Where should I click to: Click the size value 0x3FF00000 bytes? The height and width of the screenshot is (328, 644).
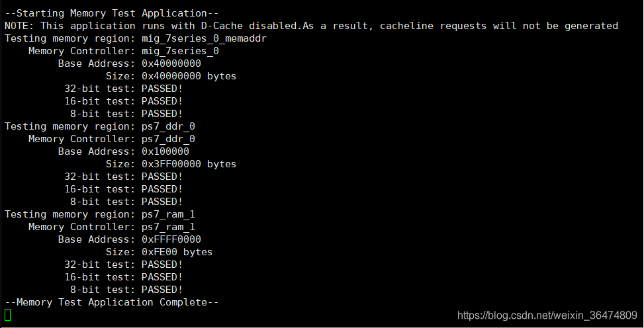tap(189, 164)
